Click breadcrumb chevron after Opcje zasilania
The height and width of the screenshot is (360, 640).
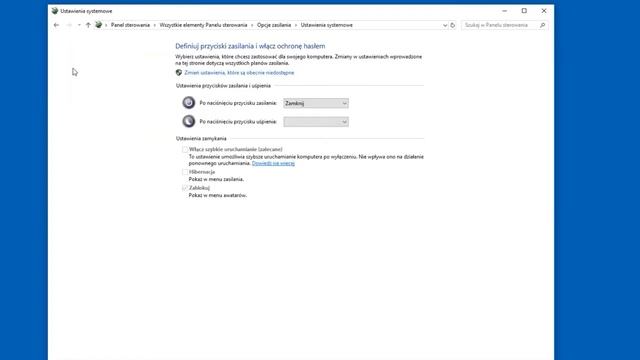point(296,25)
